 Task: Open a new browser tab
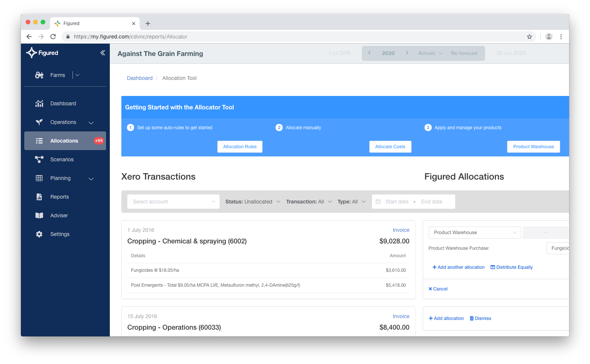[x=148, y=24]
